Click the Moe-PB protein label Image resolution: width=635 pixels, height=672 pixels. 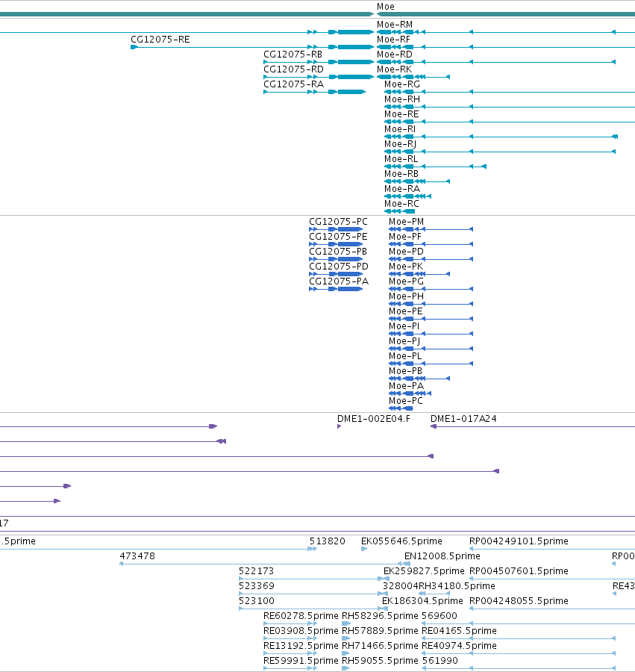405,372
